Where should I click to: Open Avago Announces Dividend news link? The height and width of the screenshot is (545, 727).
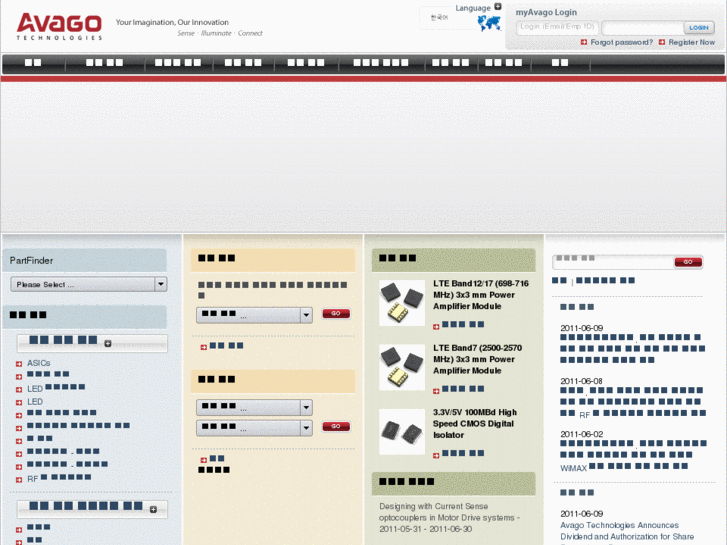click(x=627, y=531)
